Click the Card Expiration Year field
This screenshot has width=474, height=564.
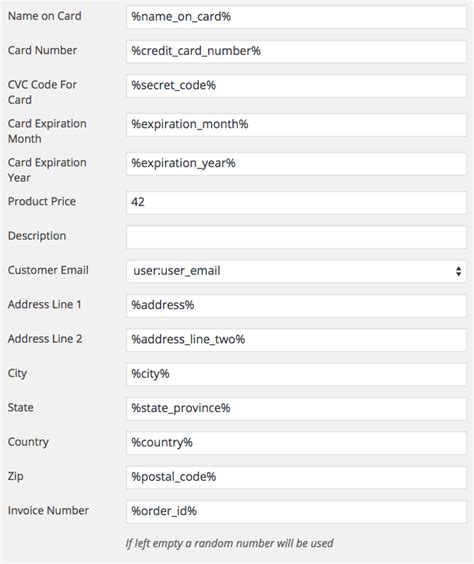[296, 164]
